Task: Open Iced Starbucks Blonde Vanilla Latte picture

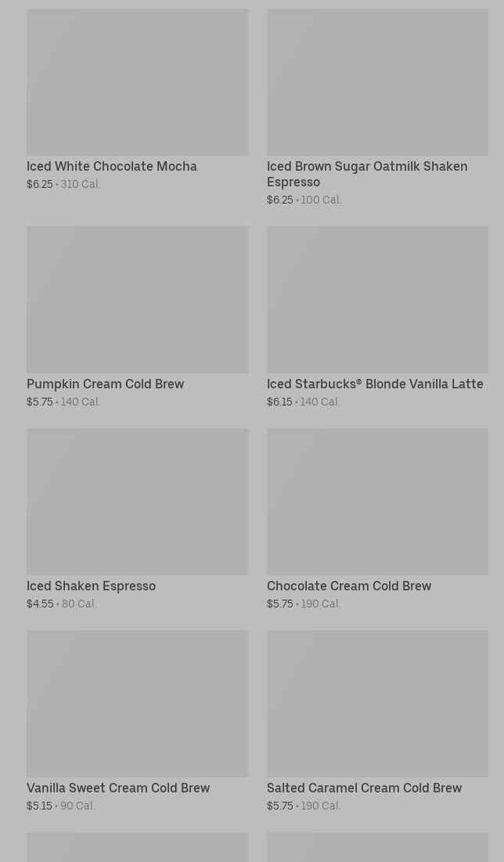Action: click(x=377, y=300)
